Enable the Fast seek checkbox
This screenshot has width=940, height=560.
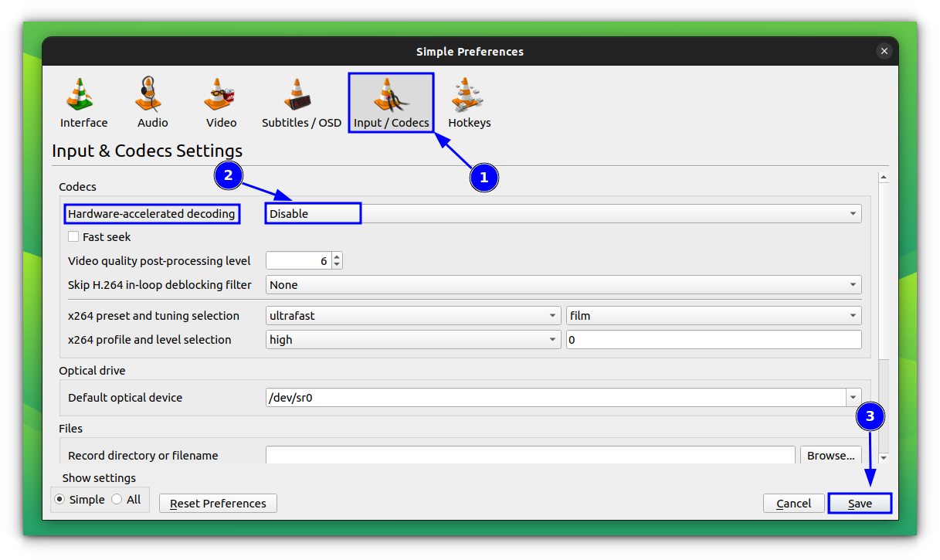(73, 236)
